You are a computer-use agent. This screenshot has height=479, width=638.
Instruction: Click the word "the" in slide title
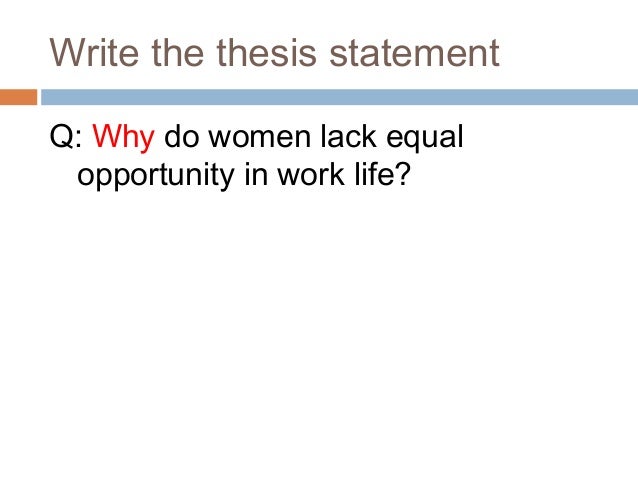[177, 52]
